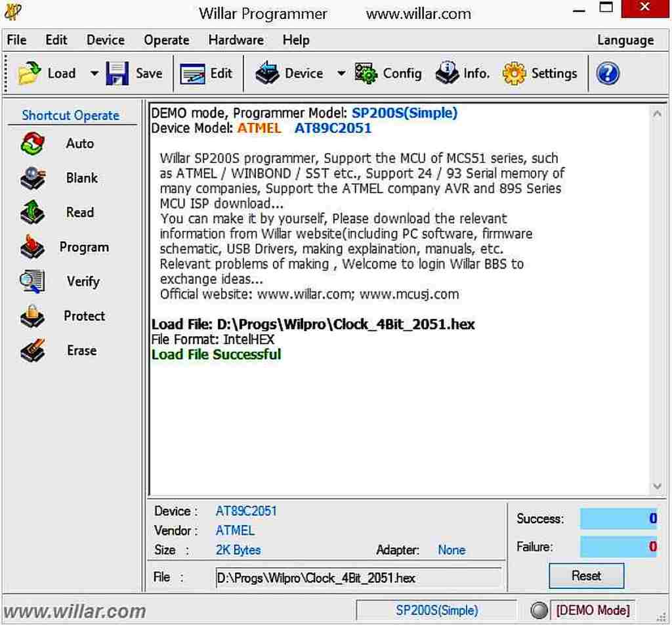The image size is (672, 625).
Task: Click the File path input field
Action: click(358, 578)
